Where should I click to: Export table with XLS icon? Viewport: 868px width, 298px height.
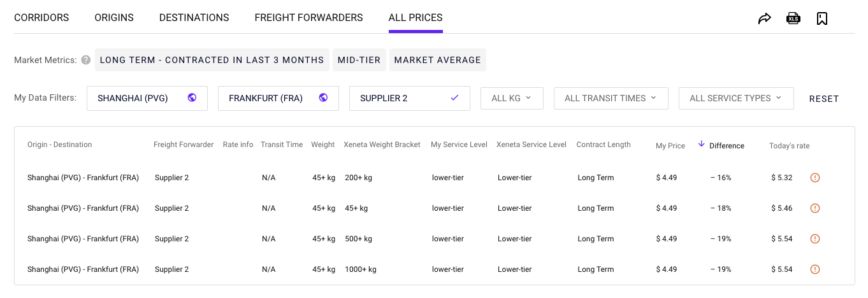tap(793, 18)
